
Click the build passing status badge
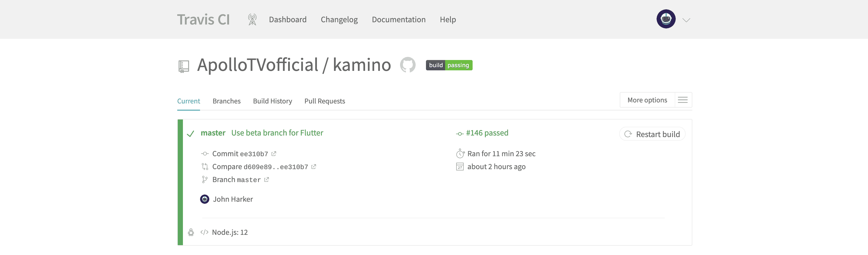[x=449, y=65]
